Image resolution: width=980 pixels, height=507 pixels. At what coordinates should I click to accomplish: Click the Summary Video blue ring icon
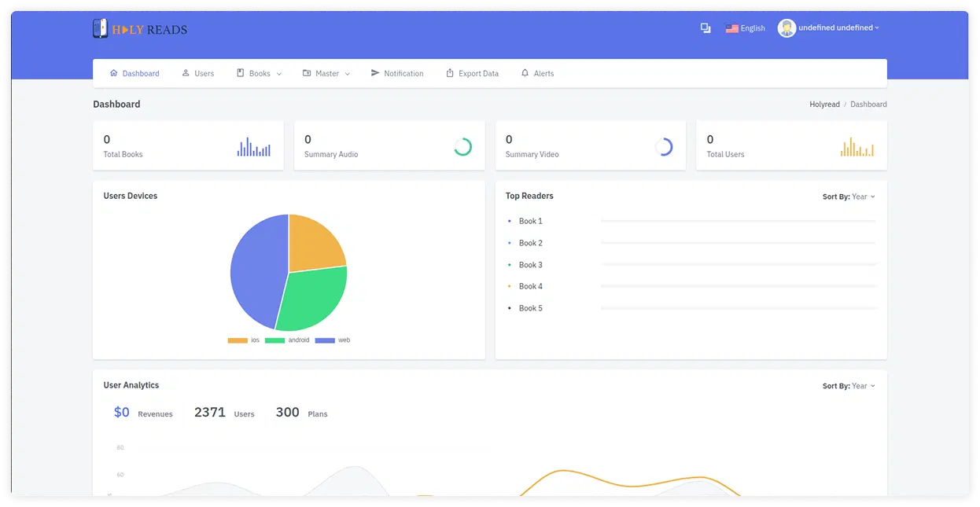[664, 147]
